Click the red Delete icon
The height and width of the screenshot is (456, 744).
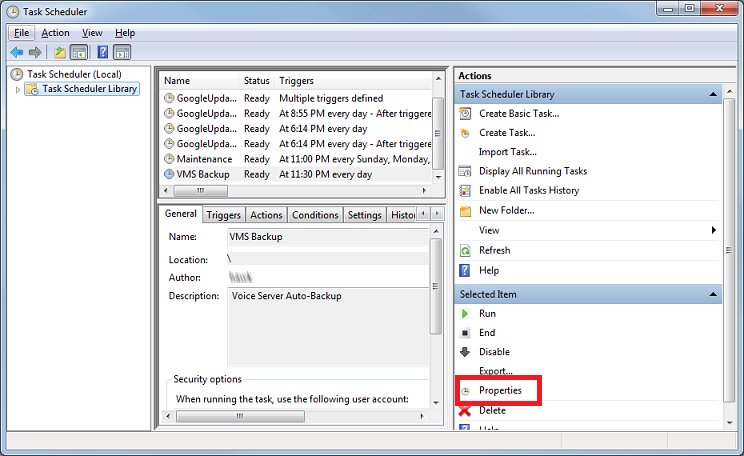[465, 410]
